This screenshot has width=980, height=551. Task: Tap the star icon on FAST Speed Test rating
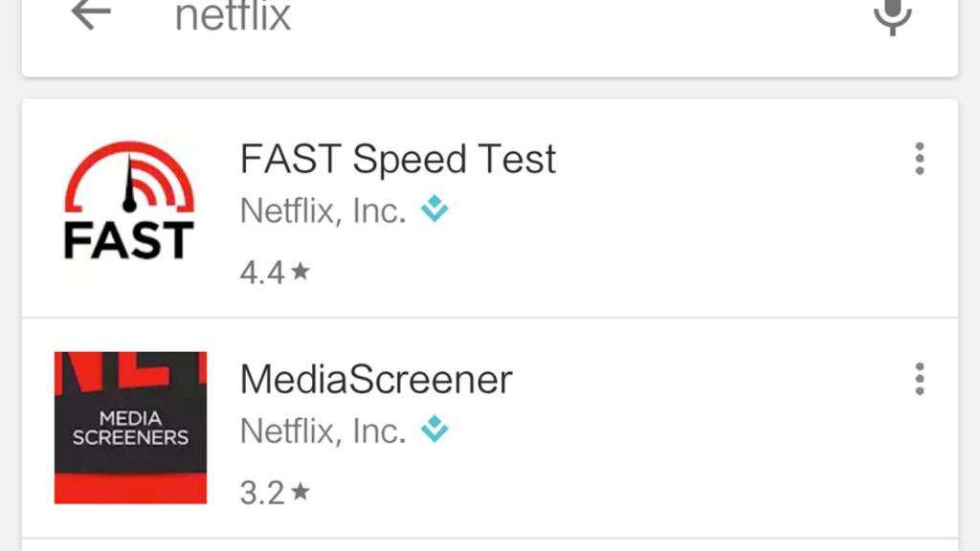click(301, 272)
